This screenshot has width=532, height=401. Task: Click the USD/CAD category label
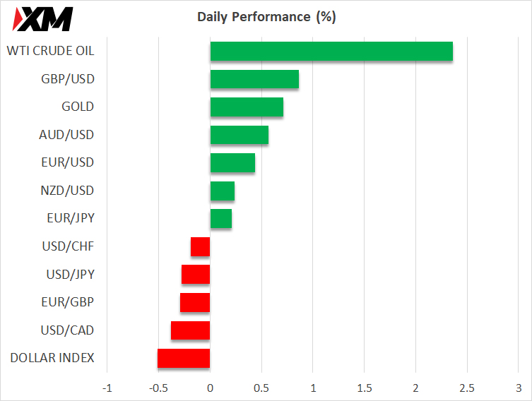point(67,330)
